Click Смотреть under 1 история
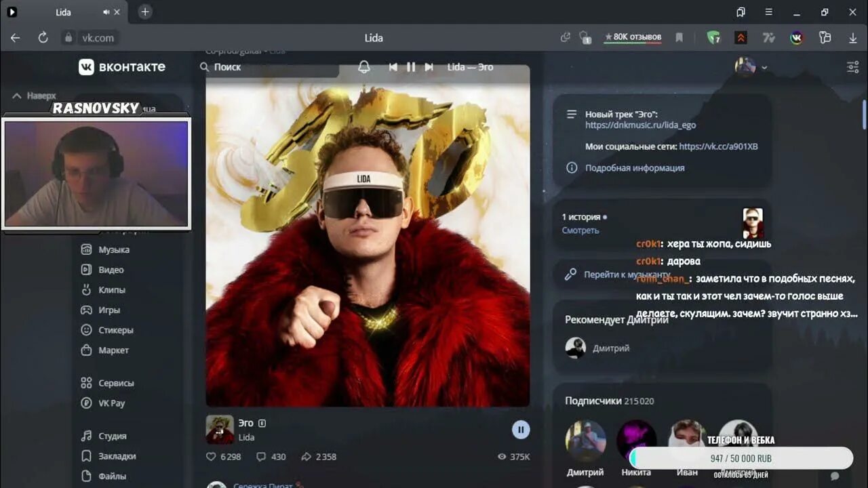This screenshot has width=868, height=488. tap(580, 230)
